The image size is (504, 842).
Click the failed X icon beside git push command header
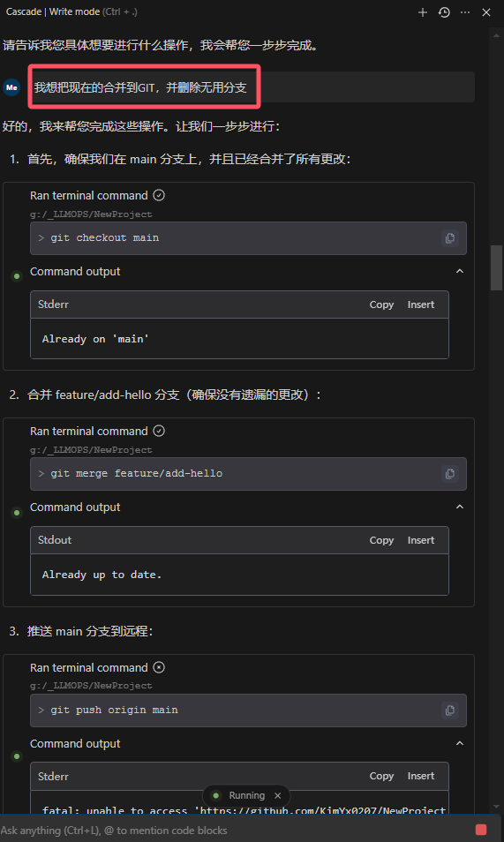pos(159,667)
